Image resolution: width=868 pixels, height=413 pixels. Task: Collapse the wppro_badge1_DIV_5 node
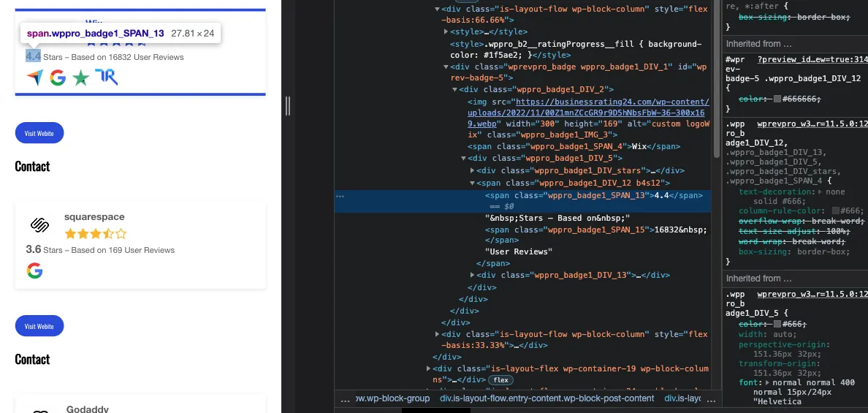click(x=464, y=159)
